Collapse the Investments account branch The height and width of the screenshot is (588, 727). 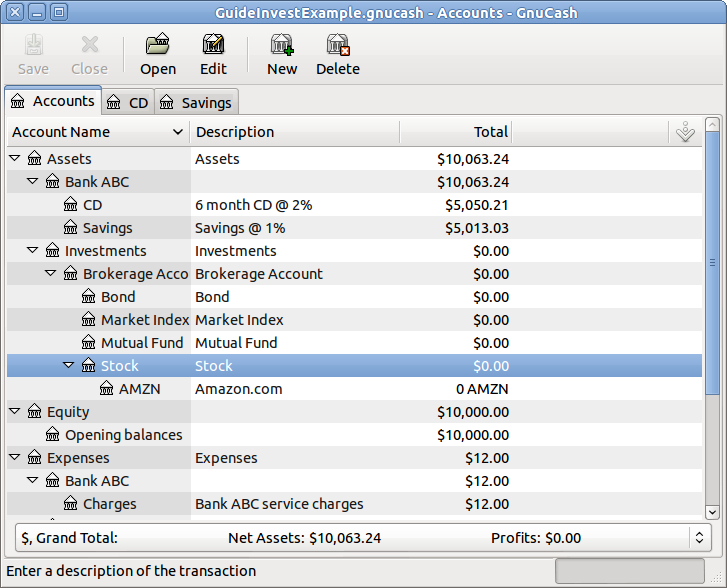point(33,251)
